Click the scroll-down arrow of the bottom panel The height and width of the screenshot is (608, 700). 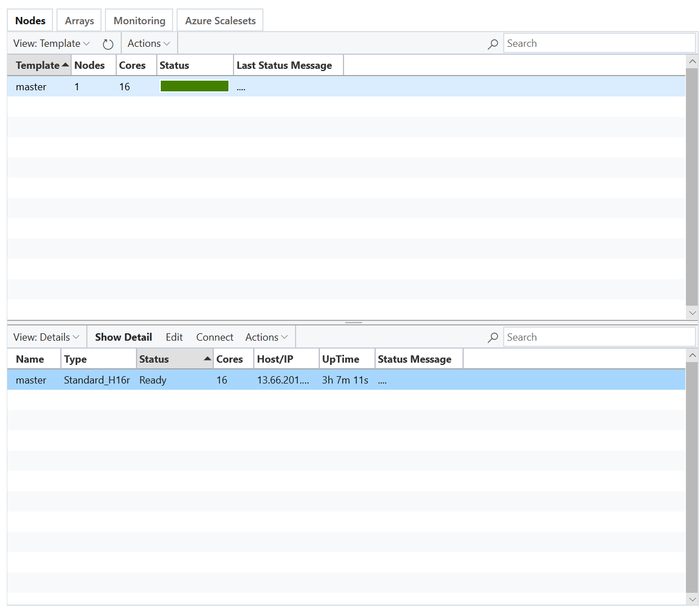(x=692, y=599)
